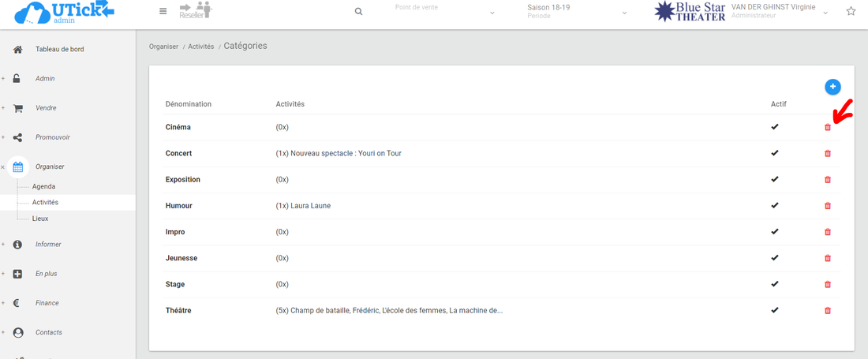Open the search magnifier icon
Image resolution: width=868 pixels, height=359 pixels.
(358, 12)
